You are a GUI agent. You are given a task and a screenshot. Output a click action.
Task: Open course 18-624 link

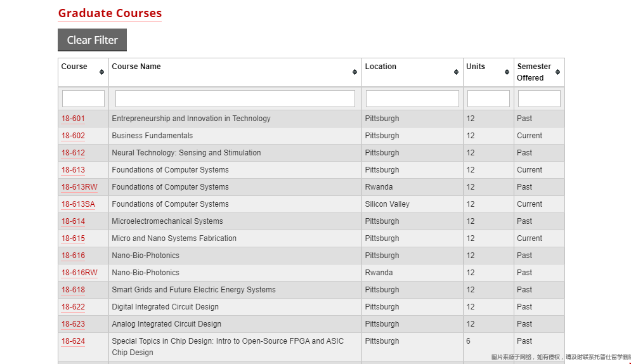[x=73, y=341]
